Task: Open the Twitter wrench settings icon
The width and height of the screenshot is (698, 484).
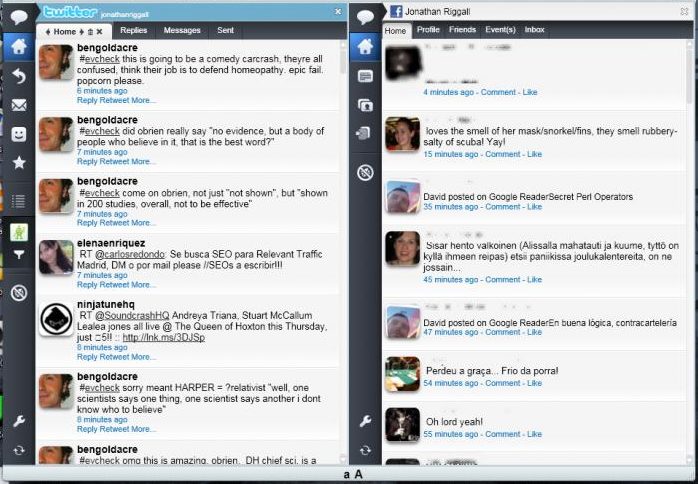Action: pyautogui.click(x=17, y=421)
